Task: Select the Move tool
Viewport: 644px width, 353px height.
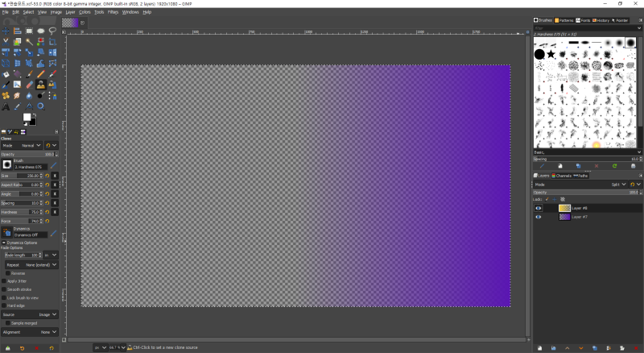Action: click(x=6, y=31)
